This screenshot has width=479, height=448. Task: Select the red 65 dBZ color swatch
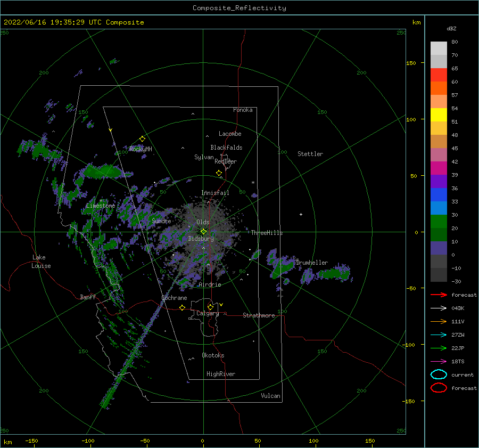point(439,75)
